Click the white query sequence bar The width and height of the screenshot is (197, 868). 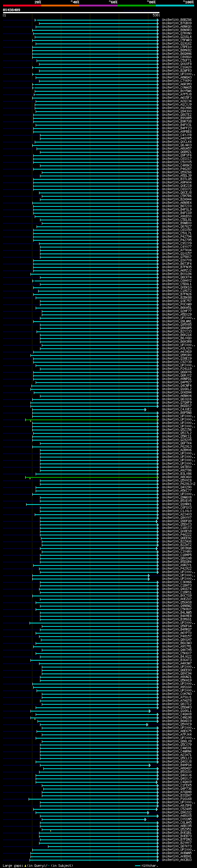point(81,12)
